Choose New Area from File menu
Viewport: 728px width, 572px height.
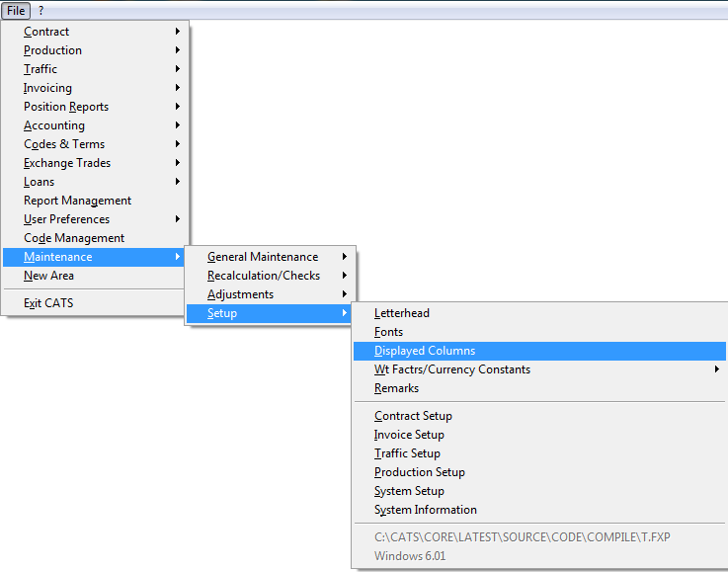(x=94, y=276)
